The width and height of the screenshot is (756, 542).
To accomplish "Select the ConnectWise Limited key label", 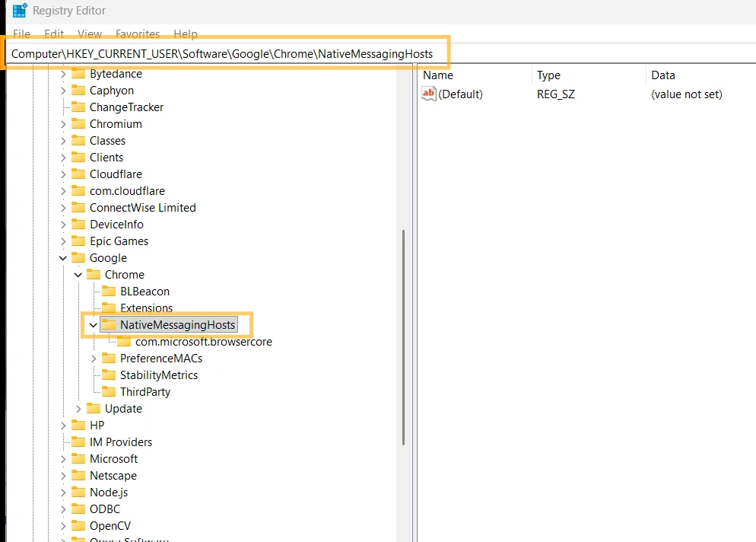I will point(143,208).
